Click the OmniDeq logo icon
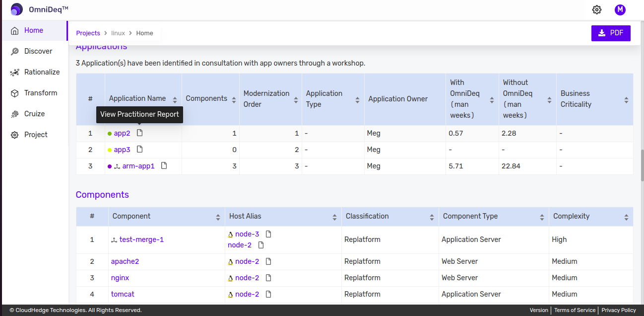This screenshot has height=316, width=644. [17, 9]
